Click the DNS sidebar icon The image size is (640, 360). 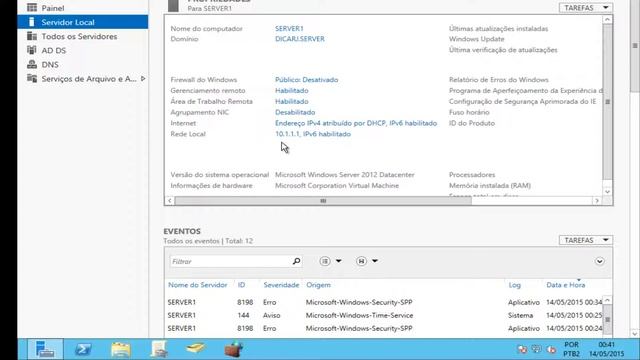32,64
